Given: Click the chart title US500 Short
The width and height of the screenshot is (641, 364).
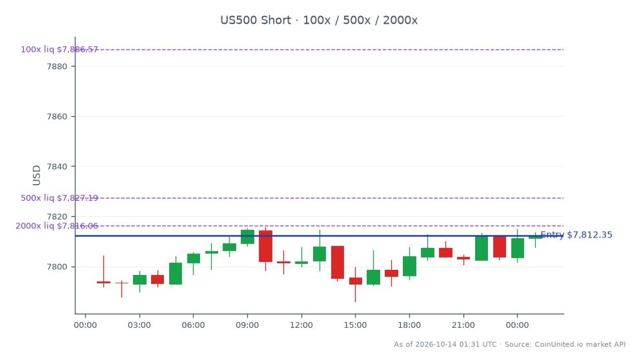Looking at the screenshot, I should pyautogui.click(x=256, y=20).
